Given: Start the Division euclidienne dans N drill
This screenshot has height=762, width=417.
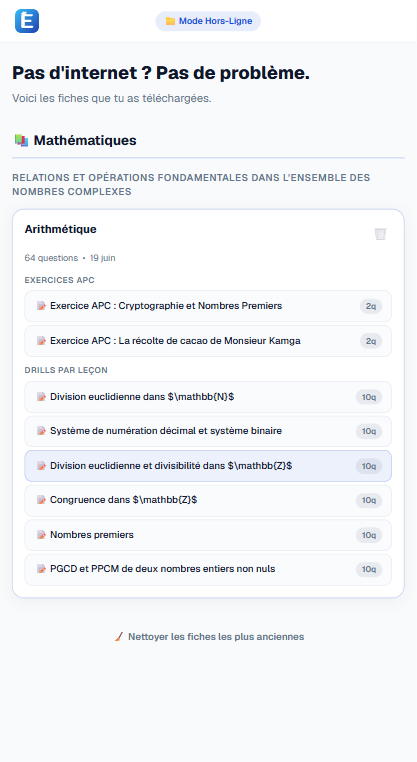Looking at the screenshot, I should tap(208, 397).
